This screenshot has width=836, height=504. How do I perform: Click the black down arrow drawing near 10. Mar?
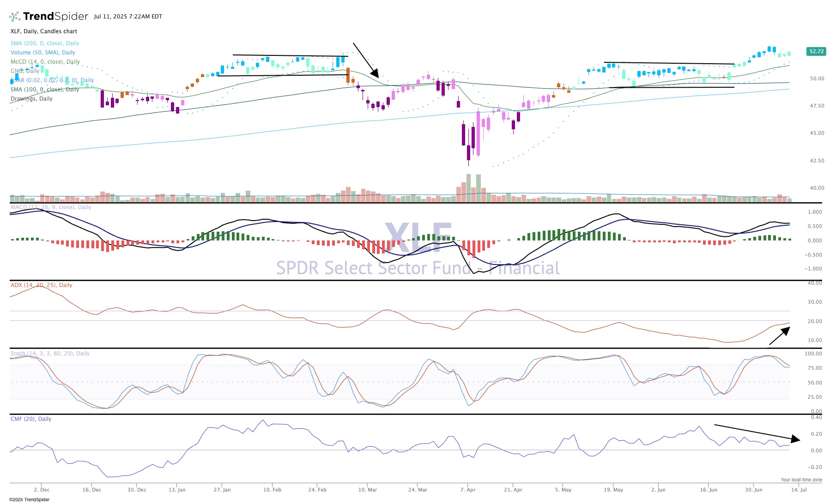pyautogui.click(x=366, y=60)
